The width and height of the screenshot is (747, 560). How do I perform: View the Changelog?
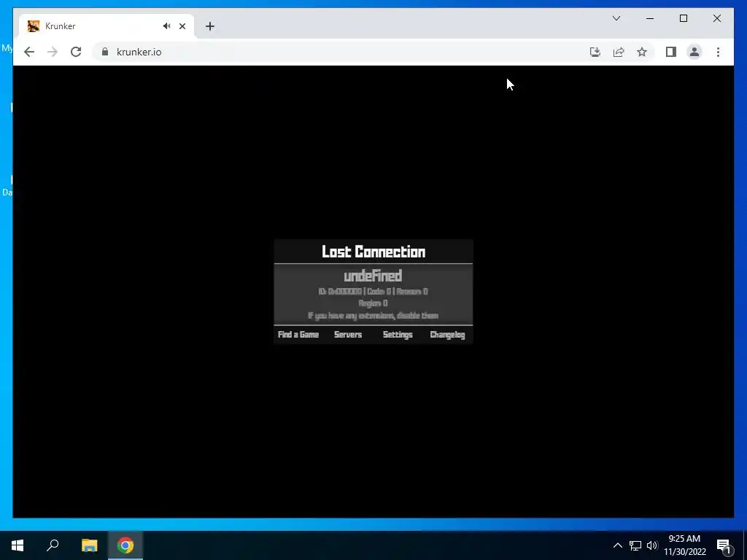pyautogui.click(x=447, y=335)
